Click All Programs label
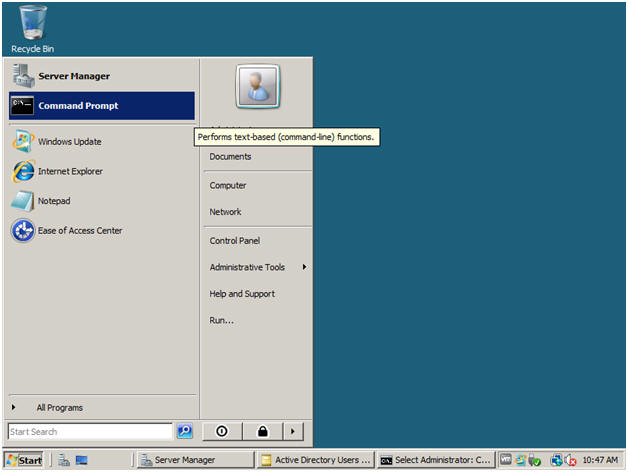 tap(60, 407)
